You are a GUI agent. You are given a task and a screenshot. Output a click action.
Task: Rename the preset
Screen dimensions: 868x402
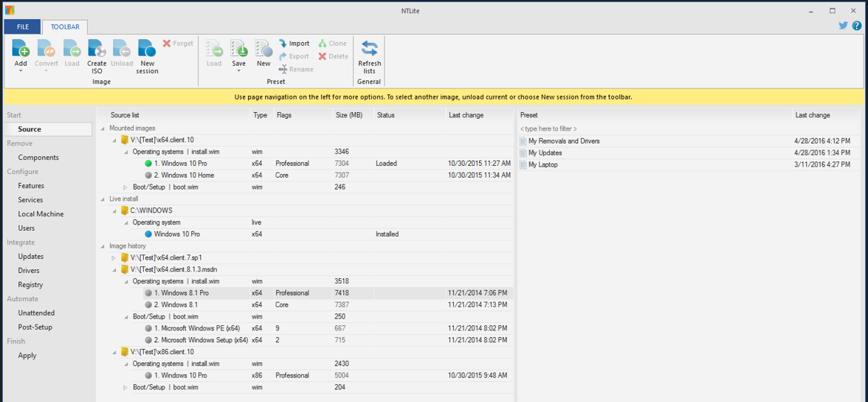295,69
